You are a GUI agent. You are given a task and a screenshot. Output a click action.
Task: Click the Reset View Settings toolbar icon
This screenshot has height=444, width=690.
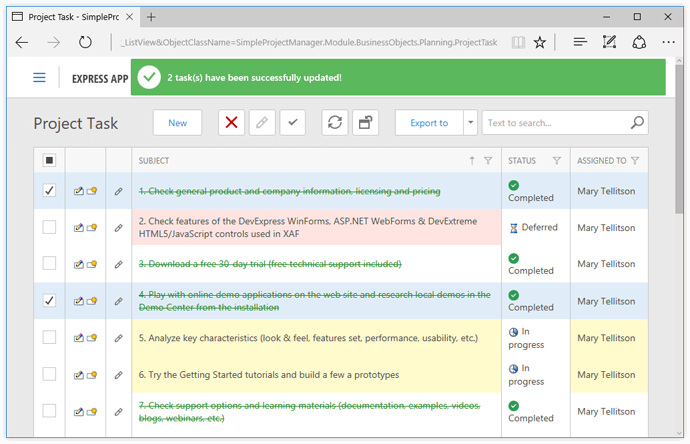click(365, 123)
